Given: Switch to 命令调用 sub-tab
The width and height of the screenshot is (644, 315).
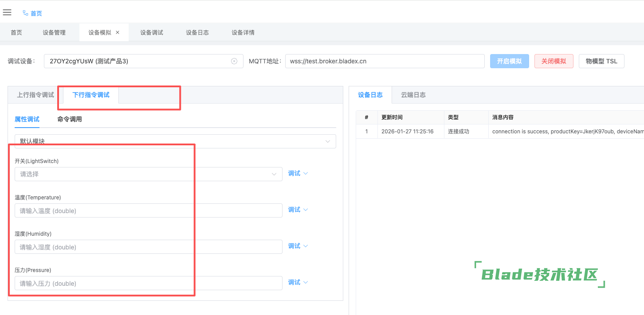Looking at the screenshot, I should pyautogui.click(x=70, y=119).
